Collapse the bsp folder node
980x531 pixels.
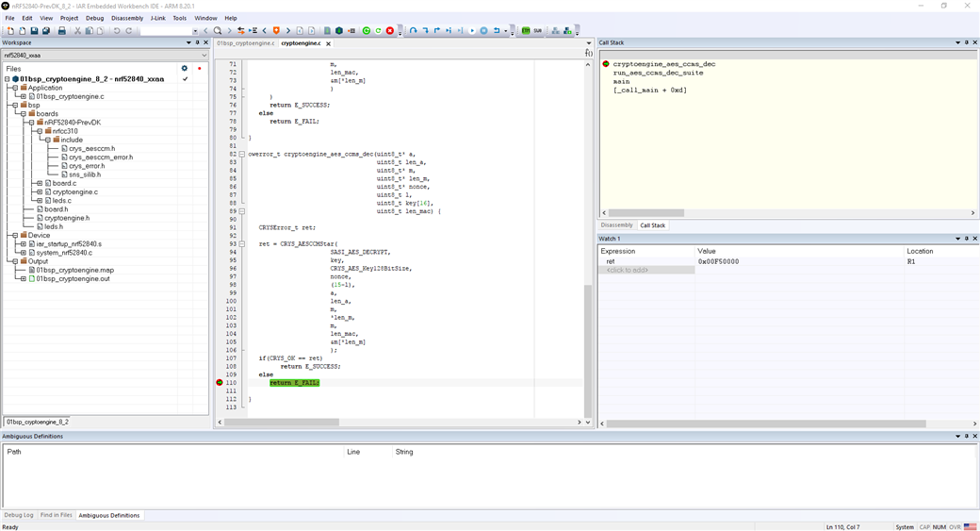[x=15, y=106]
